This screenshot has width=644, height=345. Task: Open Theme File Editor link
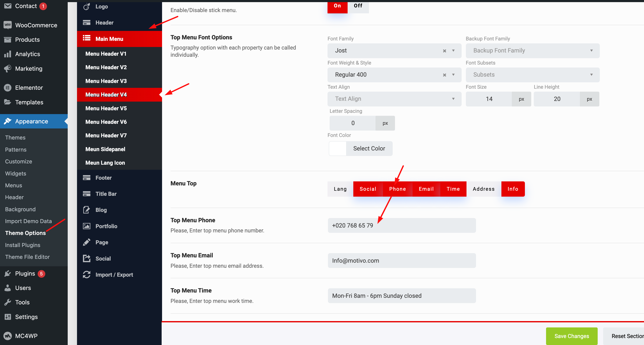(27, 257)
